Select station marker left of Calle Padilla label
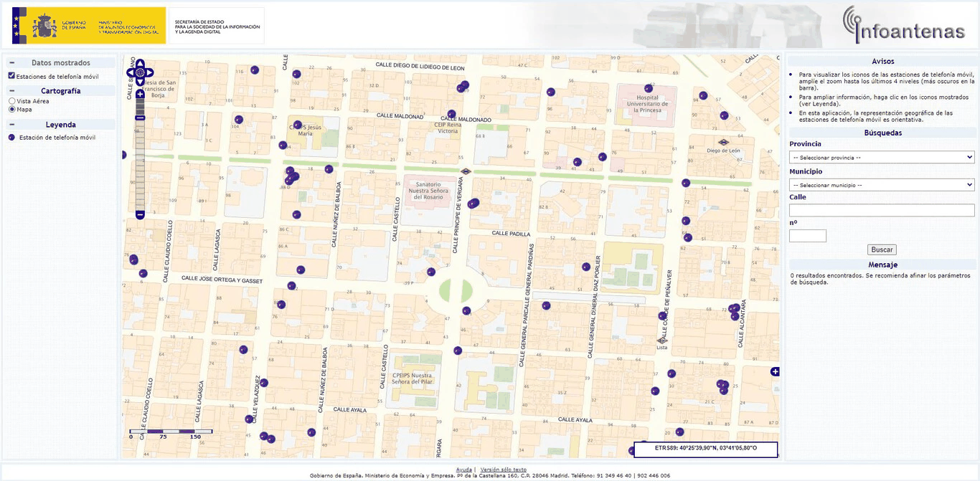 click(472, 204)
